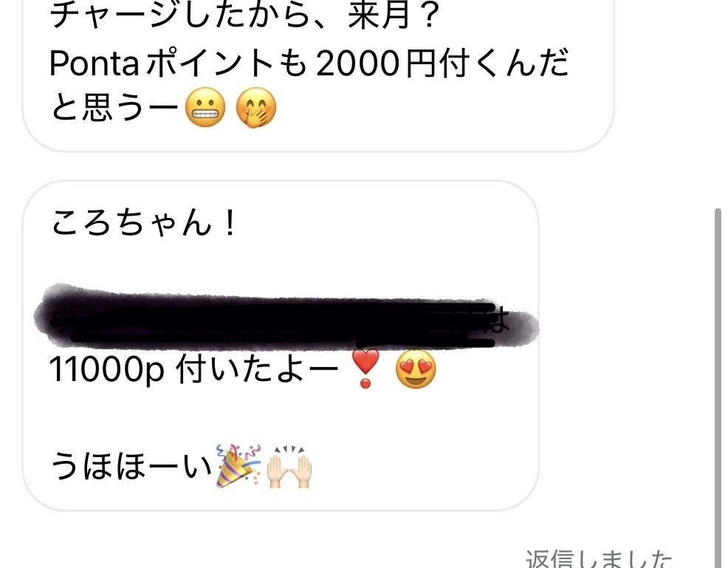Click the 2000 amount in upper message

357,64
